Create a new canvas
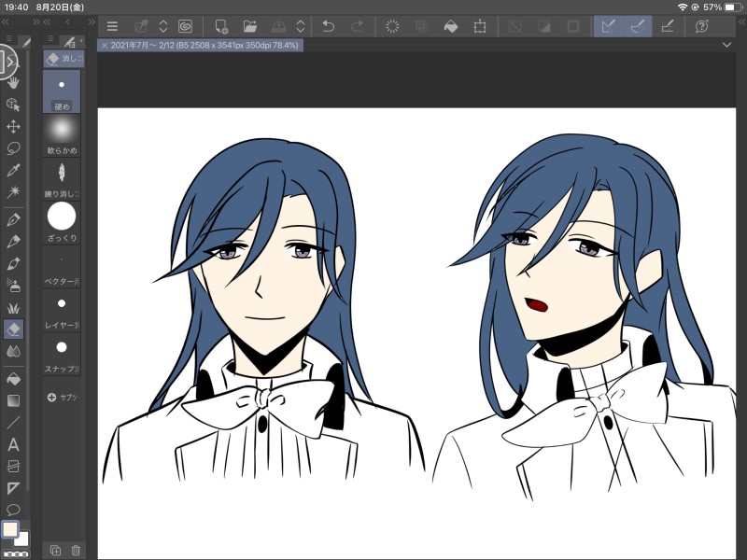The image size is (747, 560). 221,26
